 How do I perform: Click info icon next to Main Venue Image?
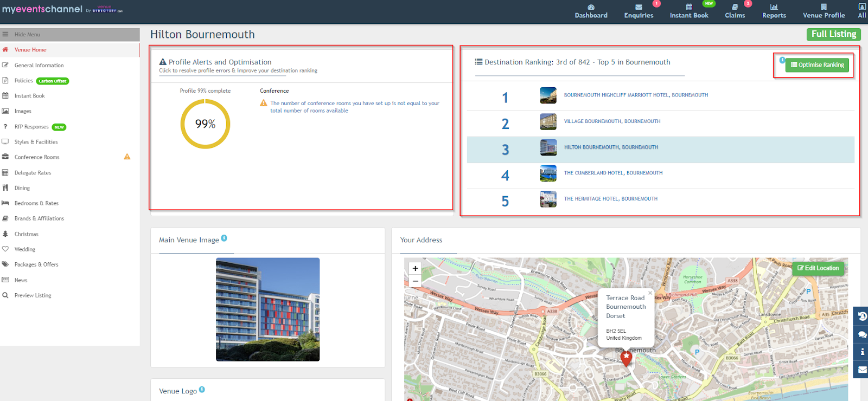tap(224, 238)
